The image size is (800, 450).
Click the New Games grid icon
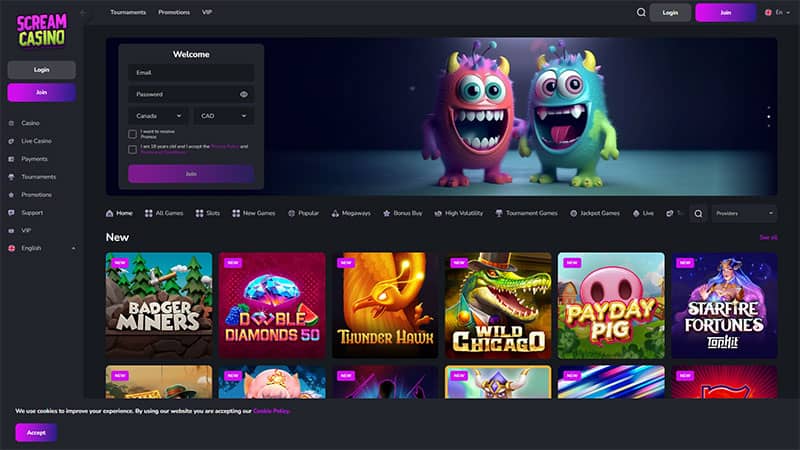tap(236, 213)
